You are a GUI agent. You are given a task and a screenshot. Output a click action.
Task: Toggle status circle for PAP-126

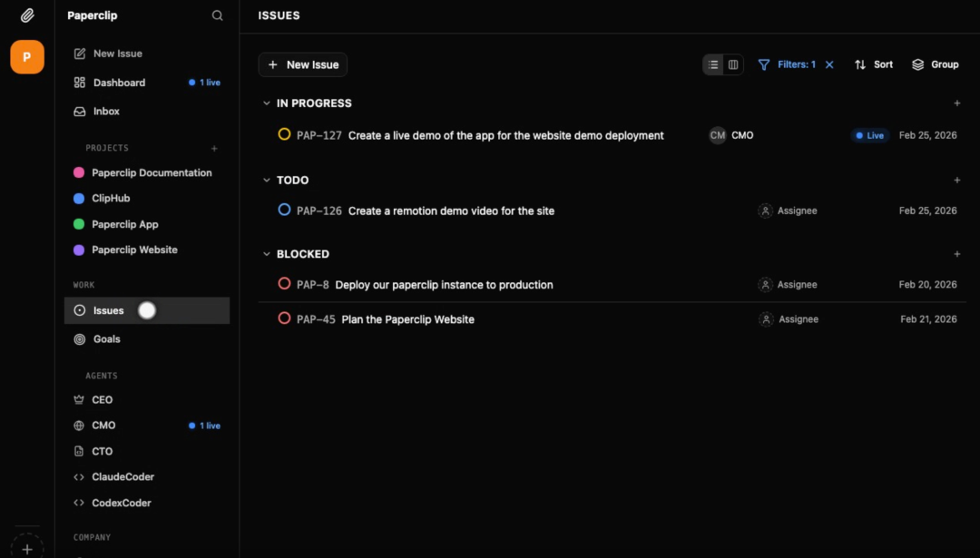point(284,210)
